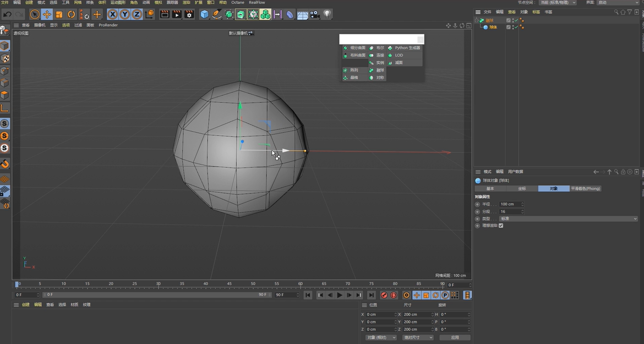Image resolution: width=644 pixels, height=344 pixels.
Task: Toggle the X-axis lock in the toolbar
Action: [x=111, y=14]
